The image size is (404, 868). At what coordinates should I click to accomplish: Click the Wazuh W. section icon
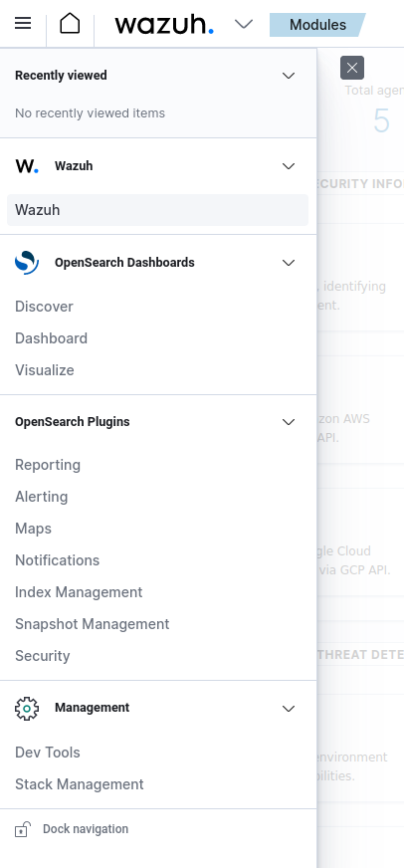coord(27,166)
